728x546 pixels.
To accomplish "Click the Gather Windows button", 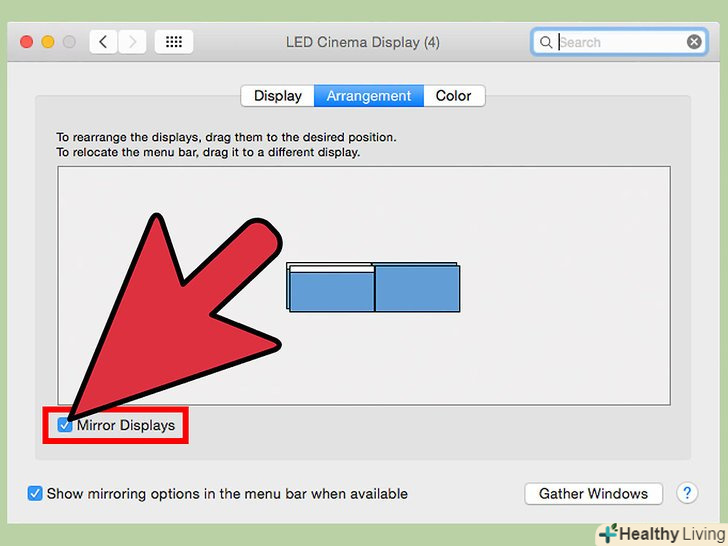I will coord(593,493).
